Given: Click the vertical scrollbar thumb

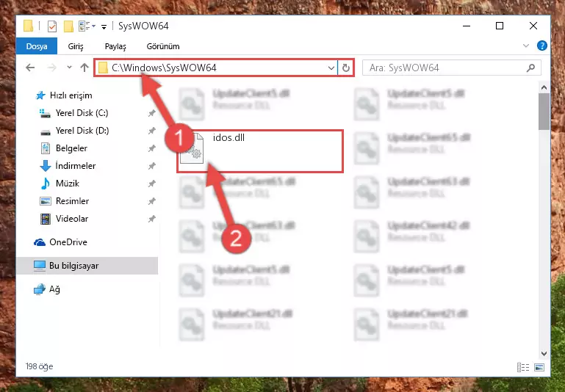Looking at the screenshot, I should click(x=544, y=112).
